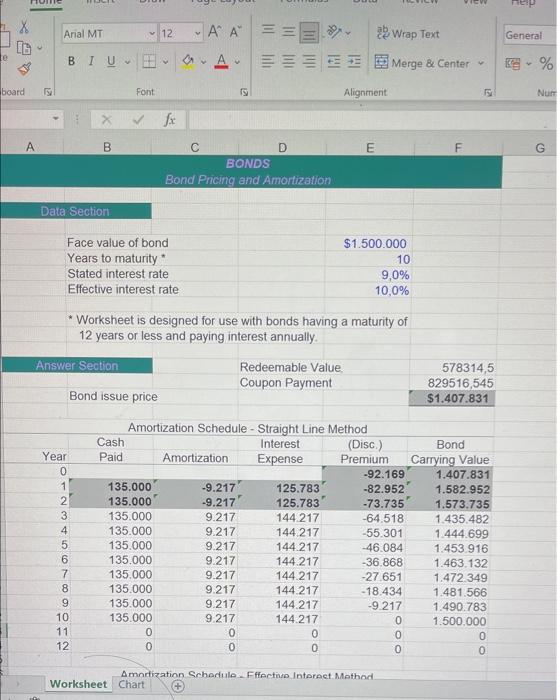The image size is (557, 700).
Task: Click Merge & Center button
Action: tap(422, 63)
